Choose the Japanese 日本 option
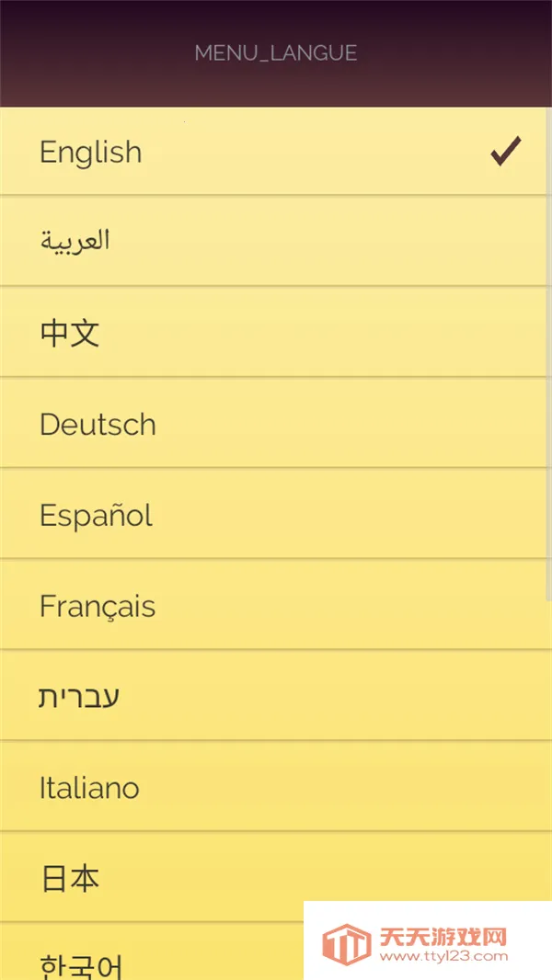This screenshot has height=980, width=552. [70, 879]
